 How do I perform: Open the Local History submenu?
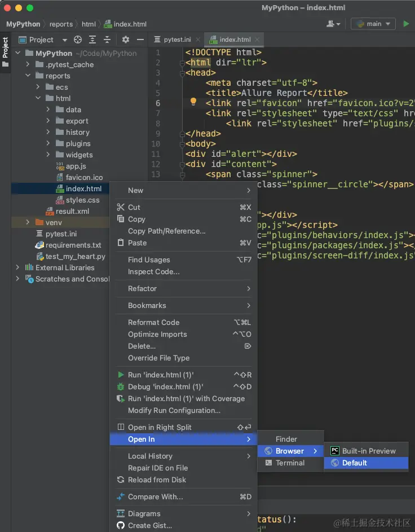tap(183, 456)
